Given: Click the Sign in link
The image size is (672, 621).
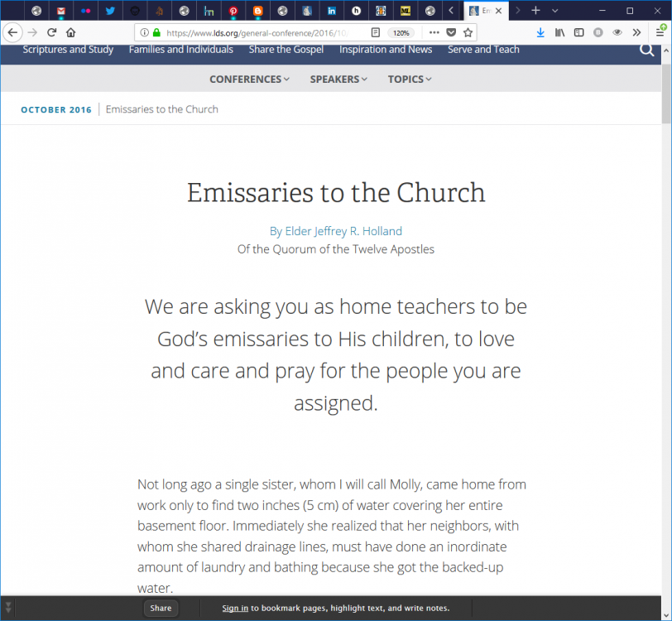Looking at the screenshot, I should (x=235, y=608).
